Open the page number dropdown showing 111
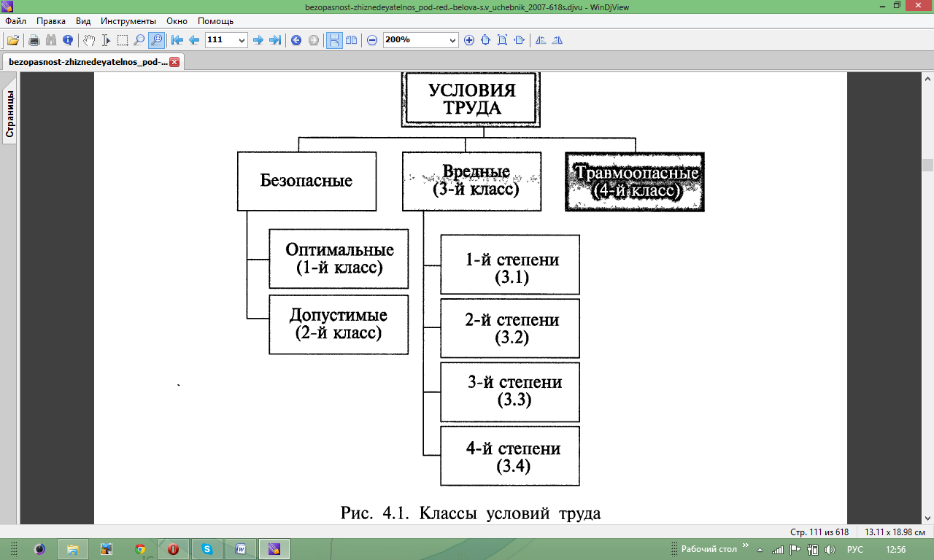This screenshot has width=934, height=560. coord(242,40)
